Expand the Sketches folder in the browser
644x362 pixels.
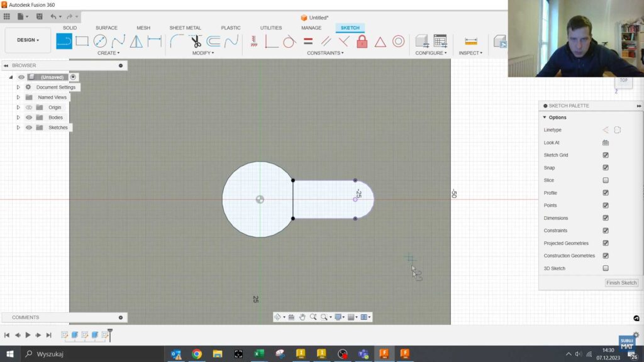click(x=18, y=127)
